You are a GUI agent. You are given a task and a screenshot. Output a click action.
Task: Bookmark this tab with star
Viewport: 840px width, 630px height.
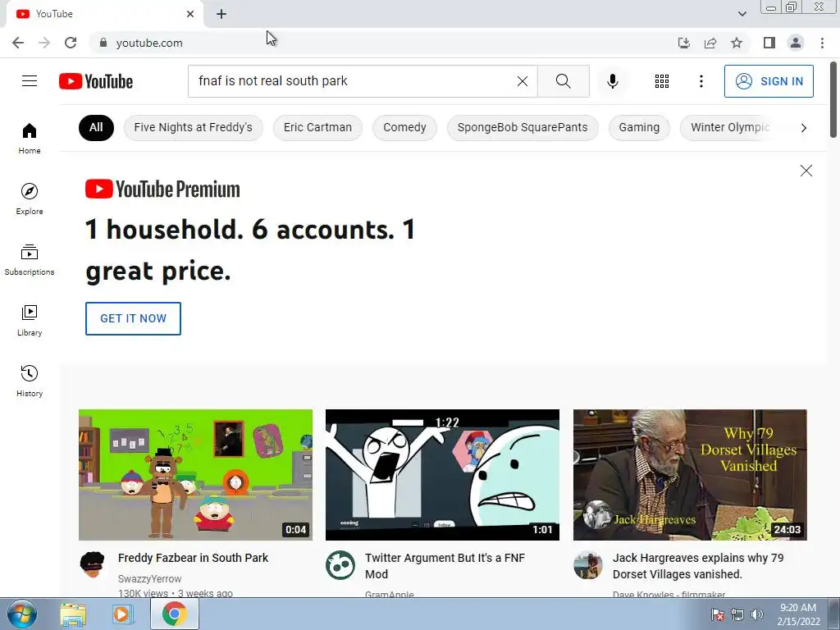[737, 43]
